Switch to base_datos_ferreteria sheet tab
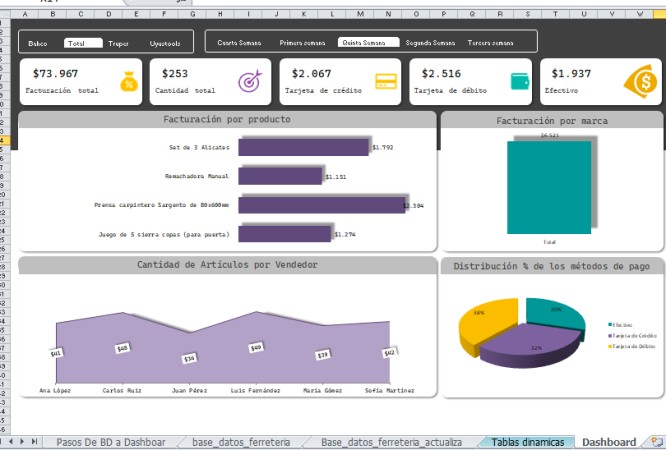 (x=241, y=442)
